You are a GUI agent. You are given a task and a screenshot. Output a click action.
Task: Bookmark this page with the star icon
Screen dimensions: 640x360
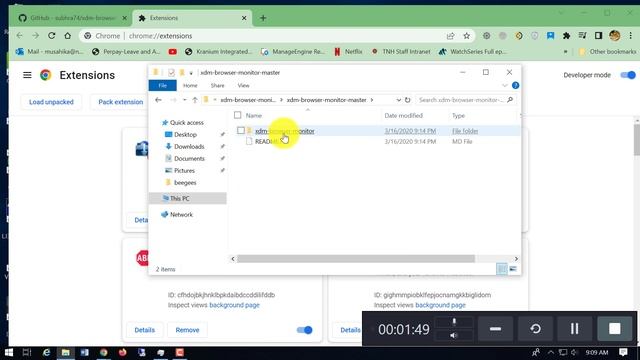(x=467, y=36)
